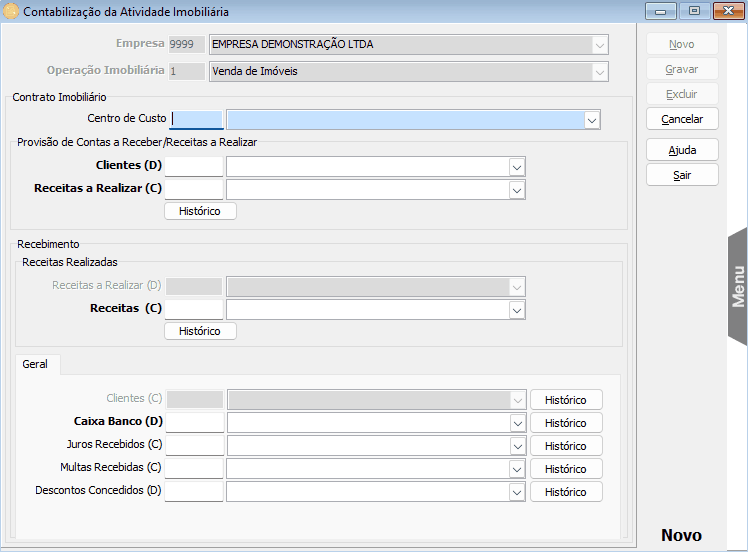Open Histórico for Caixa Banco row

[566, 423]
